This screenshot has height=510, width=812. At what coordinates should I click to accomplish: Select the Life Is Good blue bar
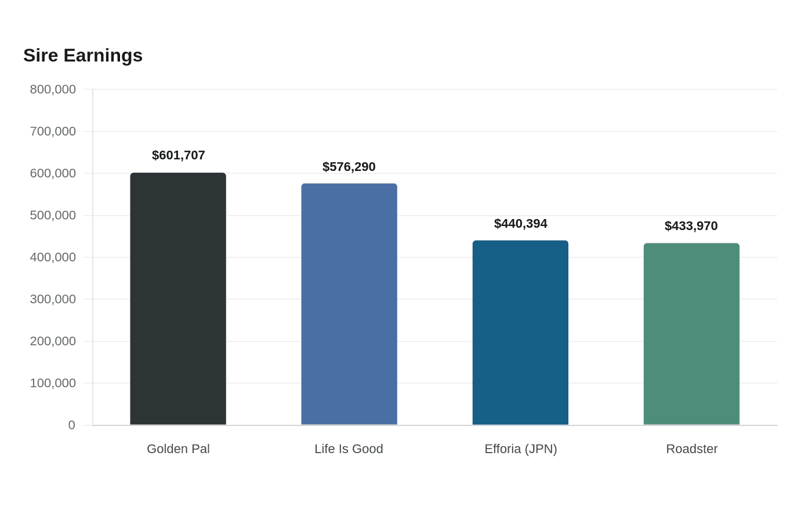(x=349, y=304)
